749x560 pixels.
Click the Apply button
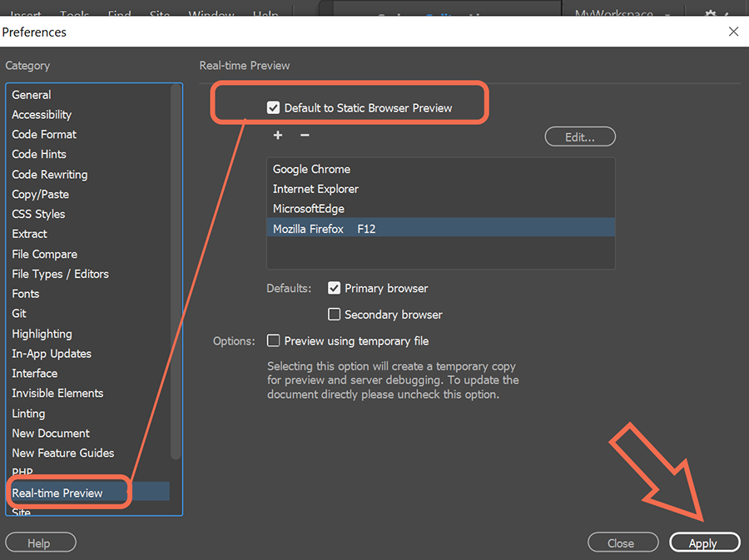click(x=704, y=542)
